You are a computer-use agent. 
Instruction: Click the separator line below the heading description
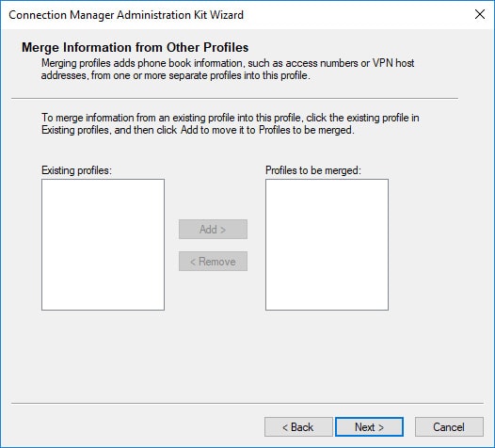coord(234,98)
